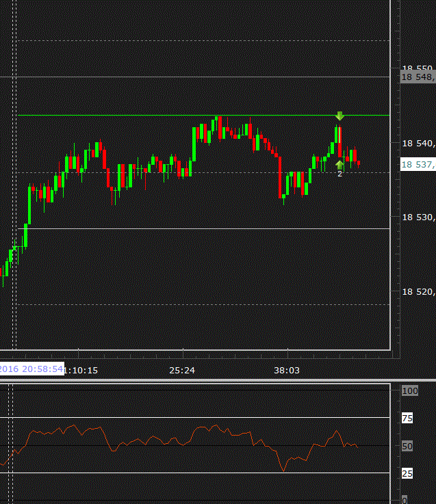
Task: Click the oscillator 75 level label
Action: pyautogui.click(x=407, y=419)
